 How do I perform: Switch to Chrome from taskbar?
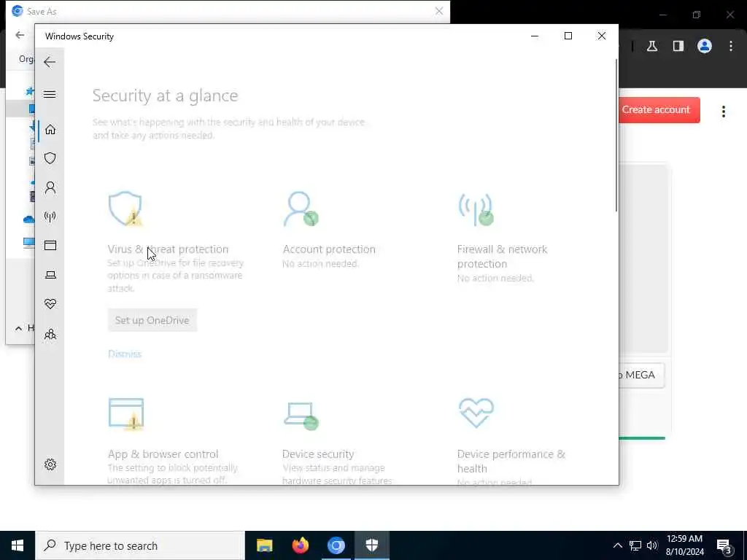click(x=336, y=545)
